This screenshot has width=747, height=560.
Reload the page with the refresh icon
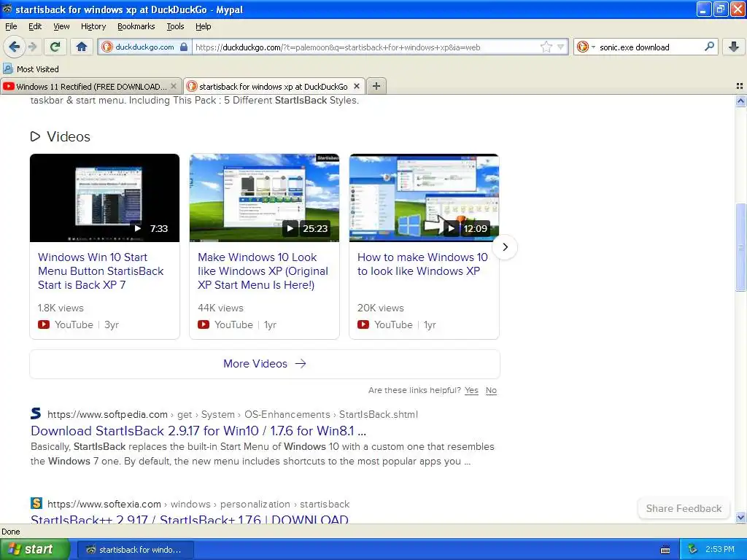pos(55,47)
